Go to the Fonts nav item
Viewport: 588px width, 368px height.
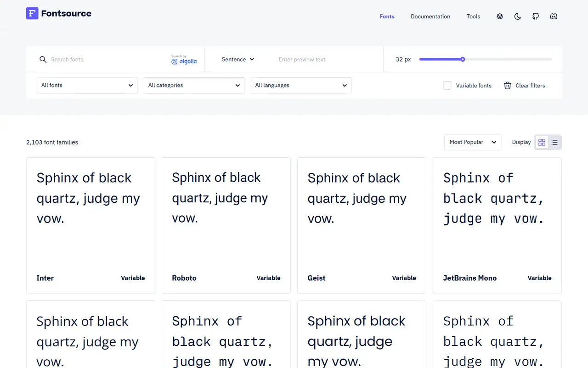(387, 17)
